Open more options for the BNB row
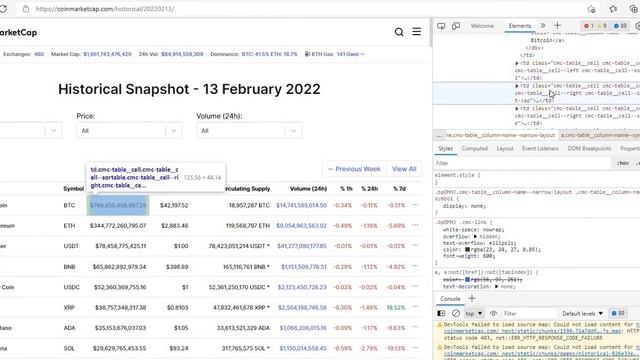The width and height of the screenshot is (640, 360). tap(415, 266)
